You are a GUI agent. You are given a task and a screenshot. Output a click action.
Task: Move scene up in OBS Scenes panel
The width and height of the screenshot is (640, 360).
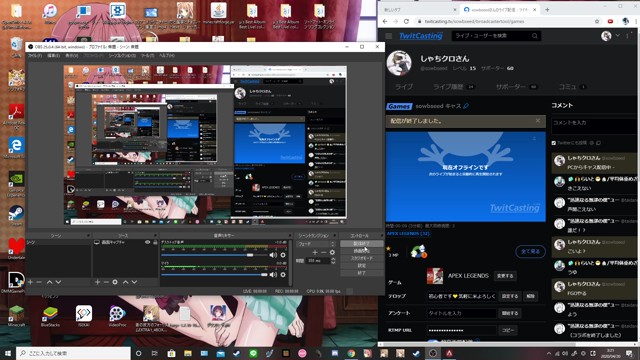click(49, 282)
